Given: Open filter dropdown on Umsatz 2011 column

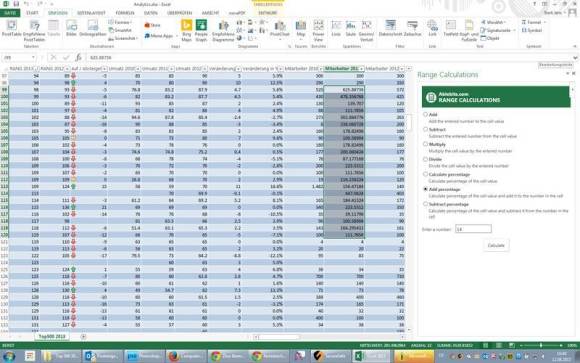Looking at the screenshot, I should [171, 69].
